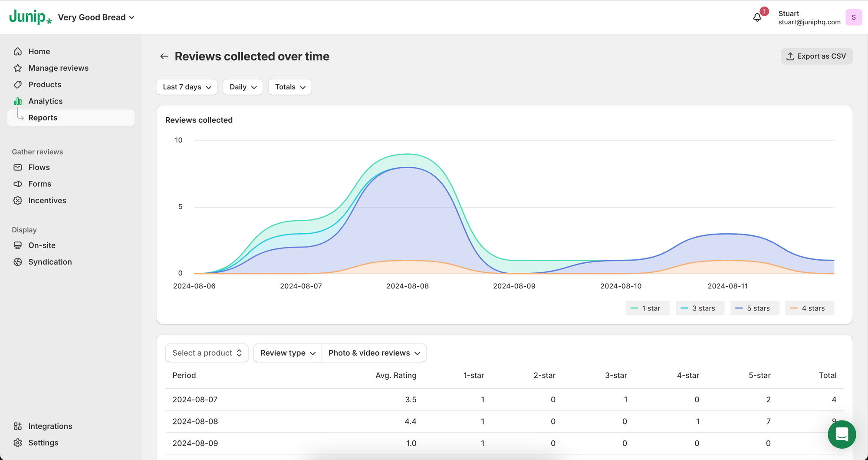Click the upload icon in Export button
868x460 pixels.
point(790,56)
